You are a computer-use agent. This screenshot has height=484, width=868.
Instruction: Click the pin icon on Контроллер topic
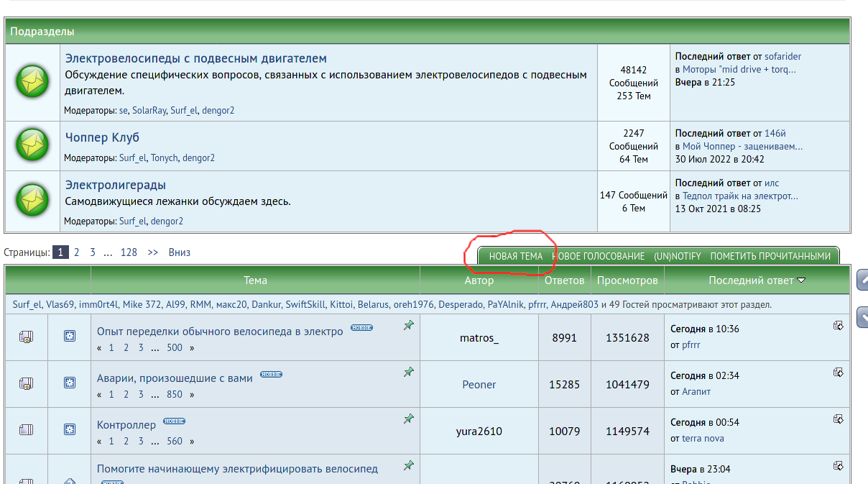(408, 419)
